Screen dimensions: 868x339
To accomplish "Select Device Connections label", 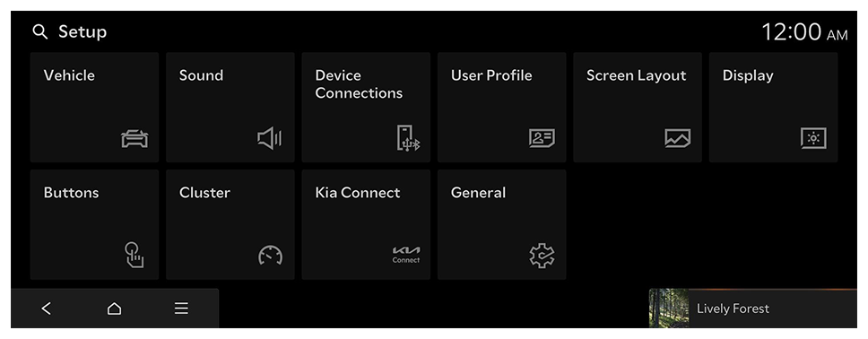I will pyautogui.click(x=359, y=84).
